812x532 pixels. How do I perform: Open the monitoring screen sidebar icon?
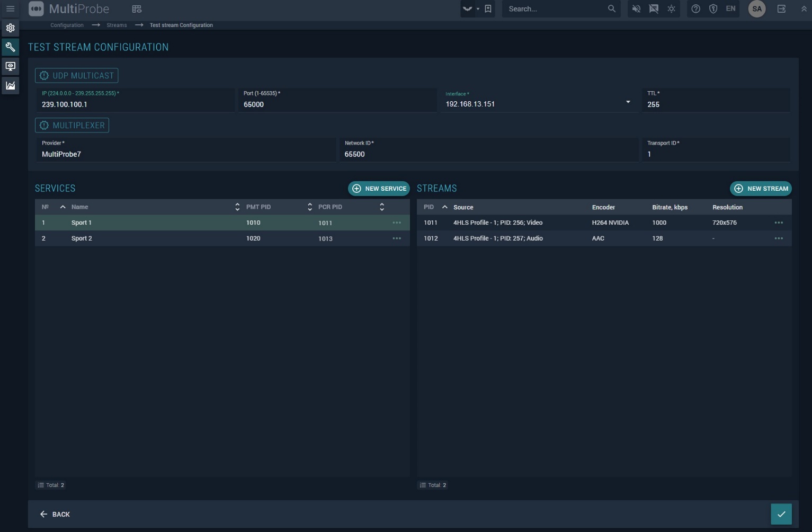tap(10, 66)
